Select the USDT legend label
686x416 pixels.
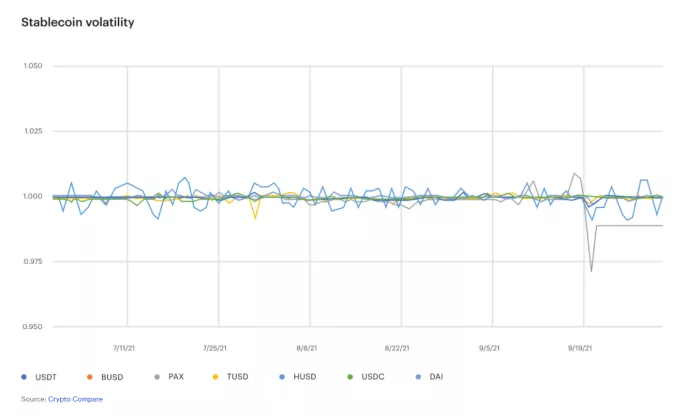pyautogui.click(x=46, y=377)
